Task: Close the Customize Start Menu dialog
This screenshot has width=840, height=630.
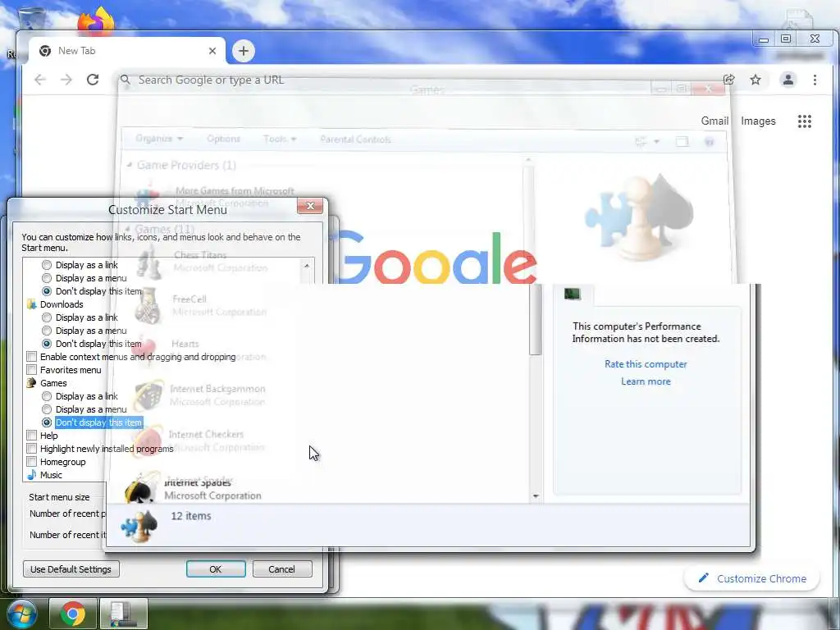Action: pos(309,206)
